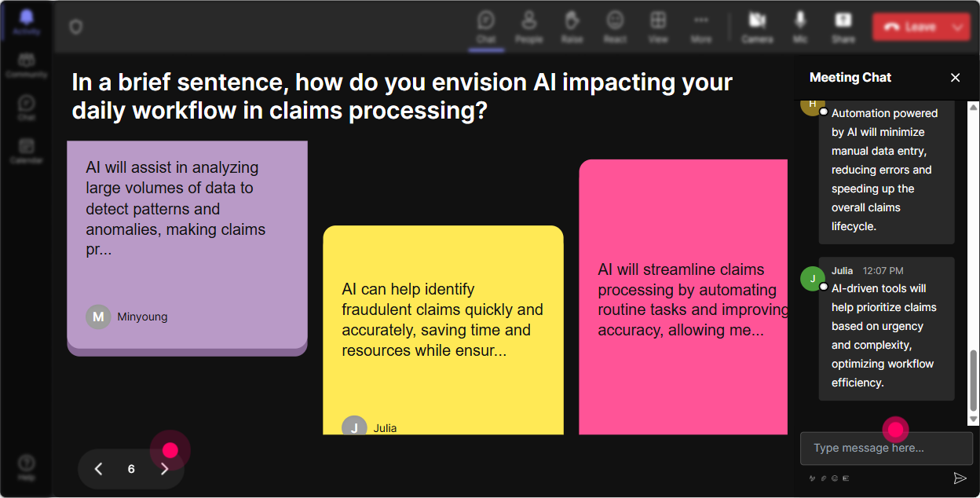980x498 pixels.
Task: Insert a GIF in chat message
Action: pyautogui.click(x=846, y=478)
